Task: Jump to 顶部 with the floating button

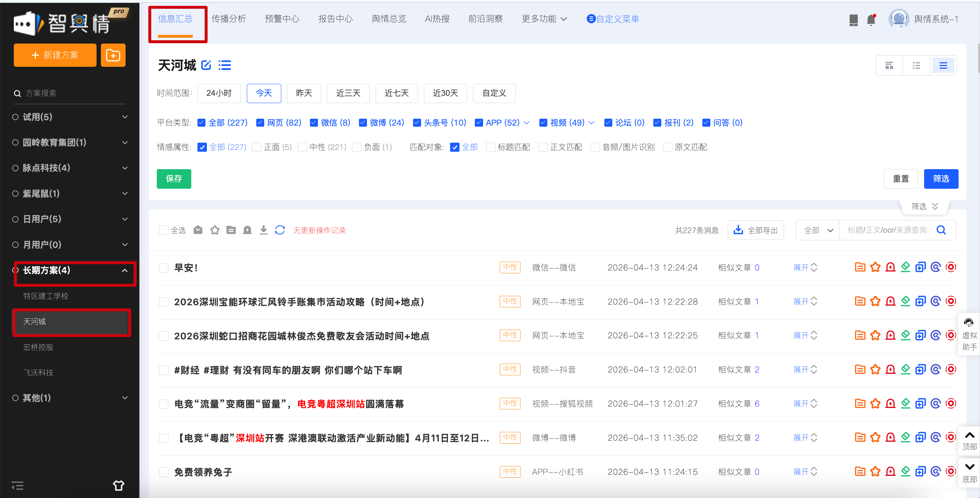Action: [969, 440]
